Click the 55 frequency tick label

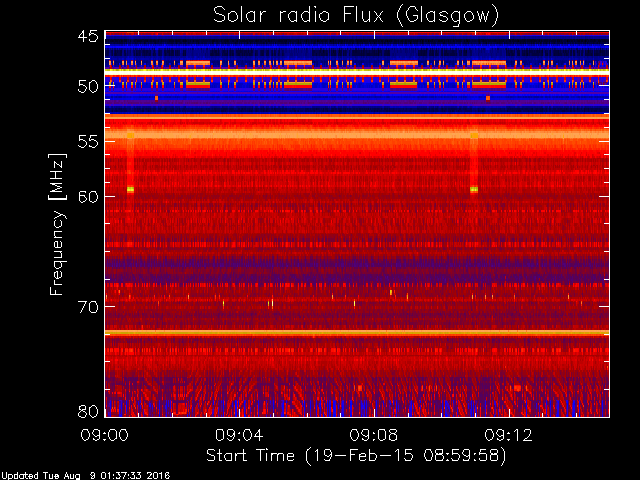point(88,142)
